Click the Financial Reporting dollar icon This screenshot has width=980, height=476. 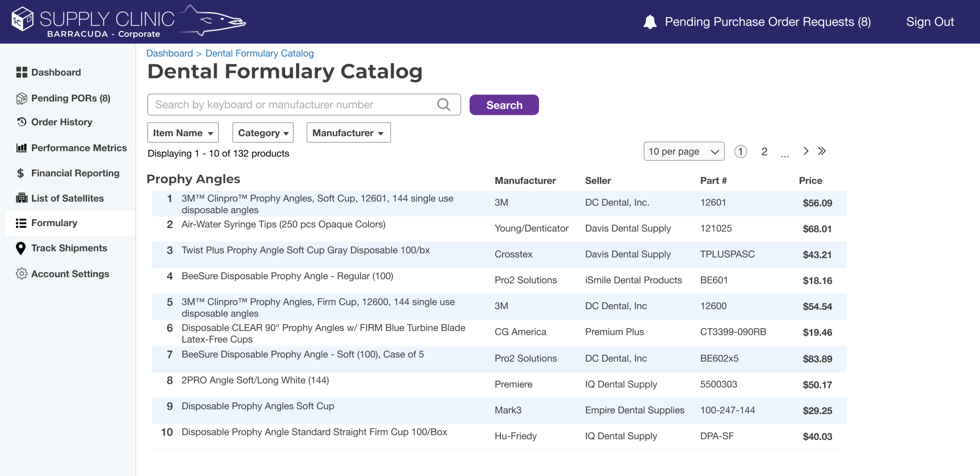pyautogui.click(x=20, y=173)
